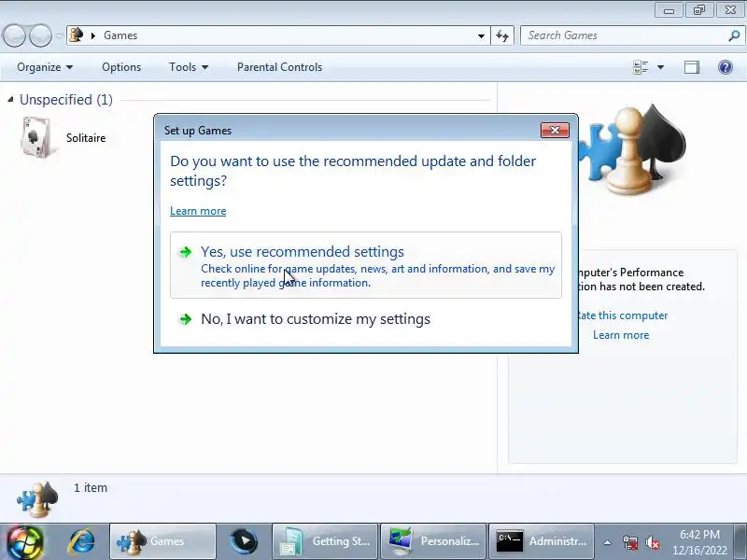747x560 pixels.
Task: Switch to Getting Started taskbar window
Action: tap(325, 541)
